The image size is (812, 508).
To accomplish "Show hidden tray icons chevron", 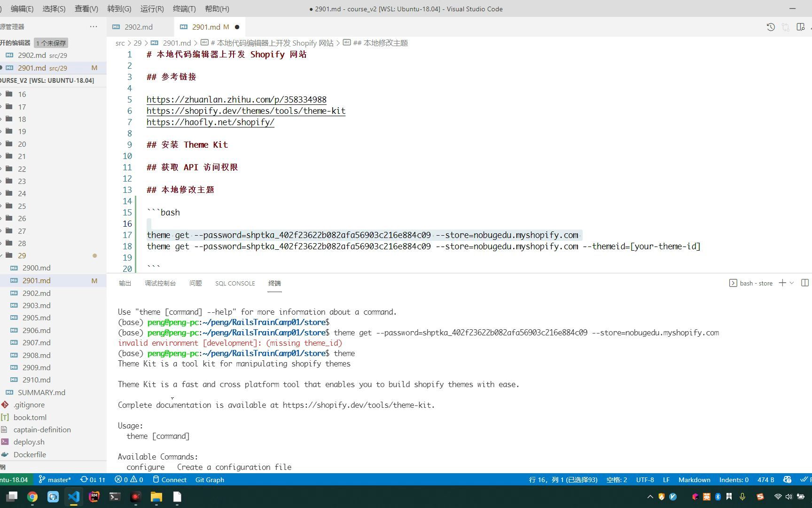I will (650, 497).
